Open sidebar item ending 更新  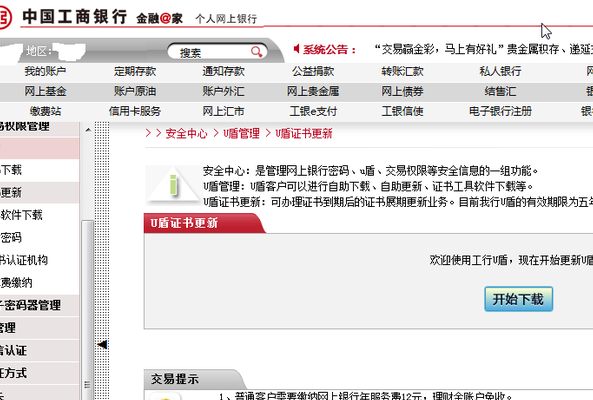39,193
